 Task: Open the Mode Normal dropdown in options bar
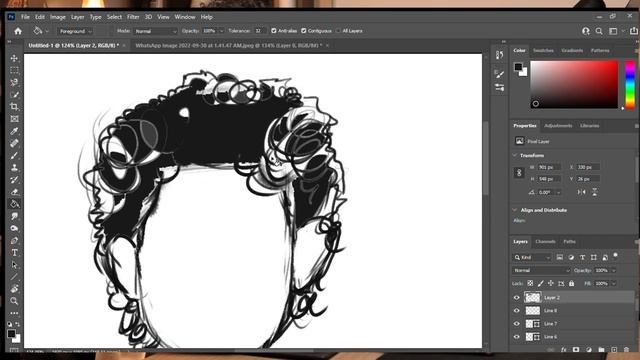[156, 31]
